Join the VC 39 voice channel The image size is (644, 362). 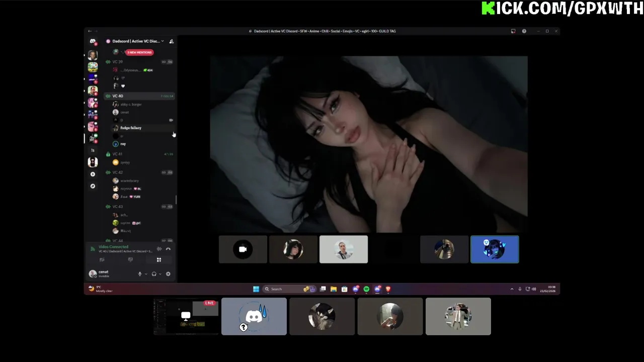[139, 62]
